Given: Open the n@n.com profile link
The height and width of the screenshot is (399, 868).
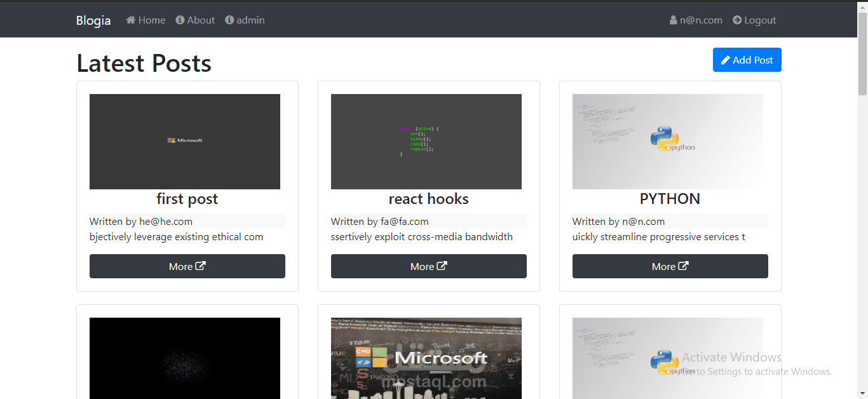Looking at the screenshot, I should coord(696,20).
